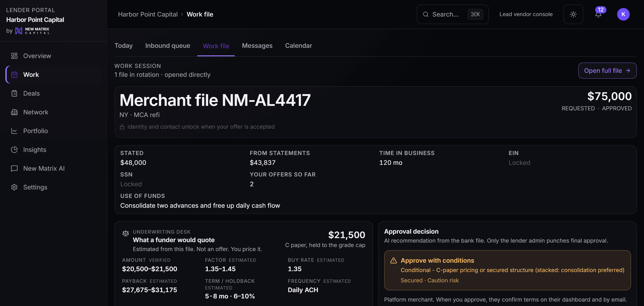Click the Daily ACH frequency value
644x306 pixels.
pos(303,290)
